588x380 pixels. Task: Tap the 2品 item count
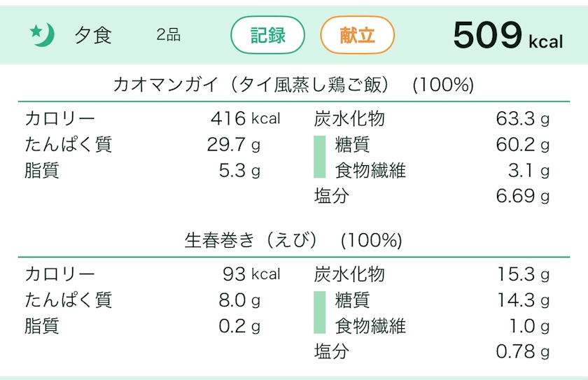(169, 35)
